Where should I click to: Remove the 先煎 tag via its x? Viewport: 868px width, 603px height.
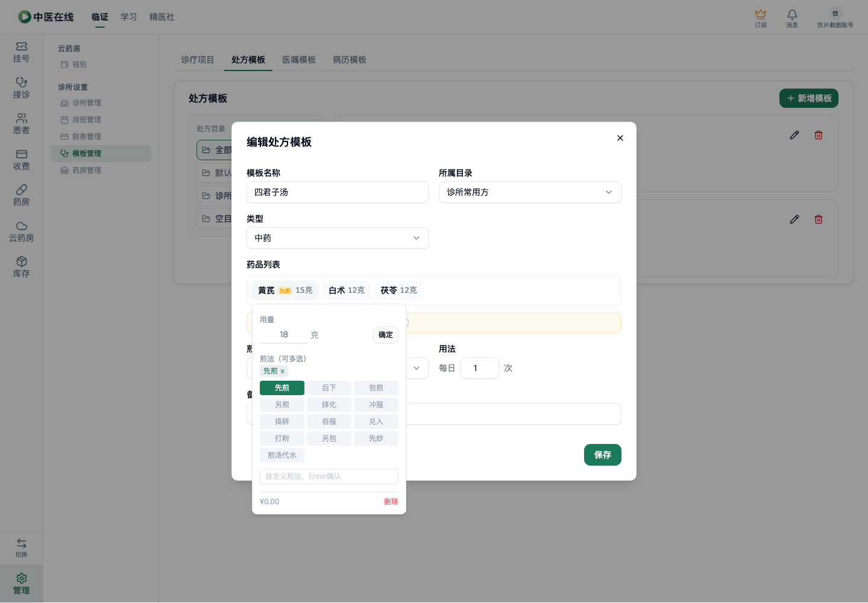(282, 372)
